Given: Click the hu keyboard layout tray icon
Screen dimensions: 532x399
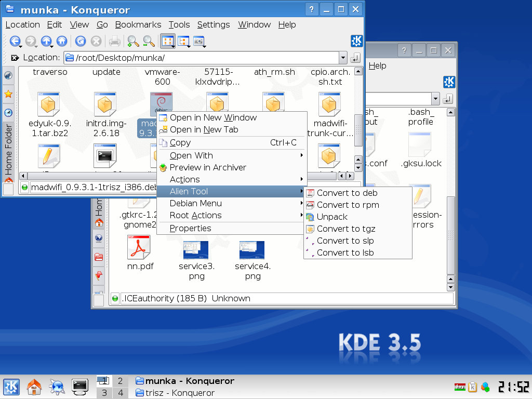Looking at the screenshot, I should pos(460,387).
